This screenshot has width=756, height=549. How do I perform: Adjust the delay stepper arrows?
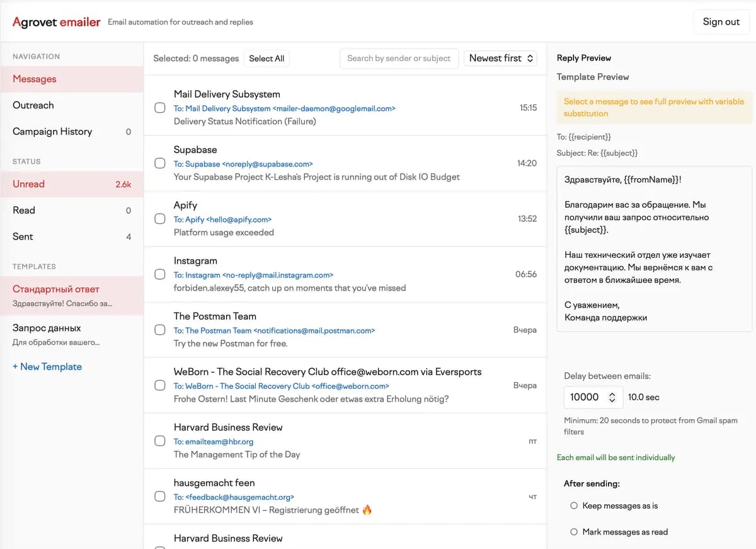(x=612, y=397)
